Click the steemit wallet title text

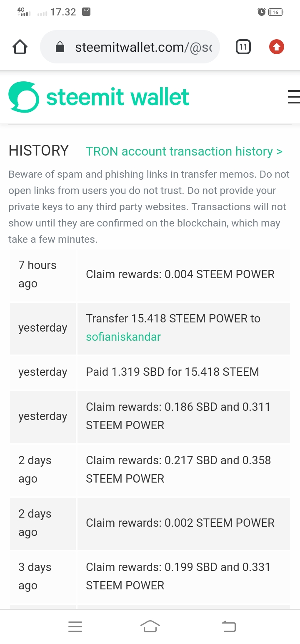pos(118,97)
